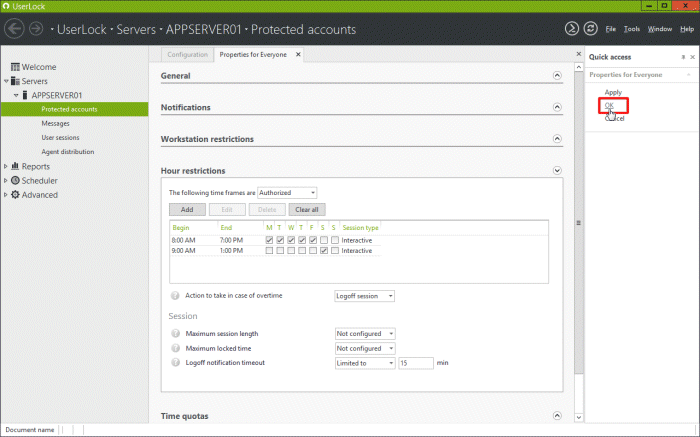Open the Tools menu

pos(631,29)
